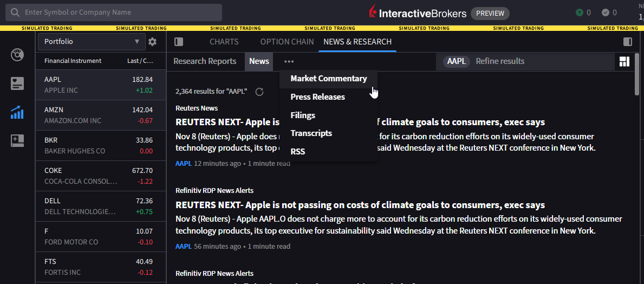Screen dimensions: 644x284
Task: Change news layout grid view icon
Action: pyautogui.click(x=625, y=62)
